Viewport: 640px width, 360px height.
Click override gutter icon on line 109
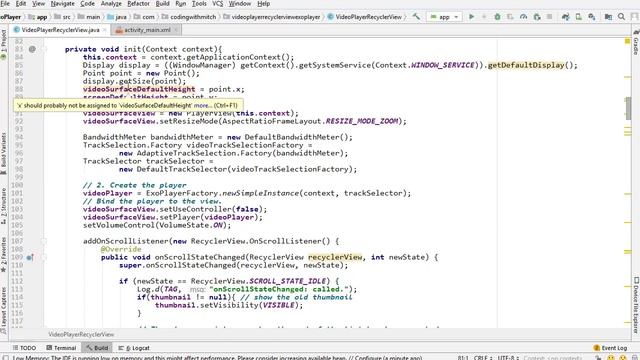click(30, 257)
